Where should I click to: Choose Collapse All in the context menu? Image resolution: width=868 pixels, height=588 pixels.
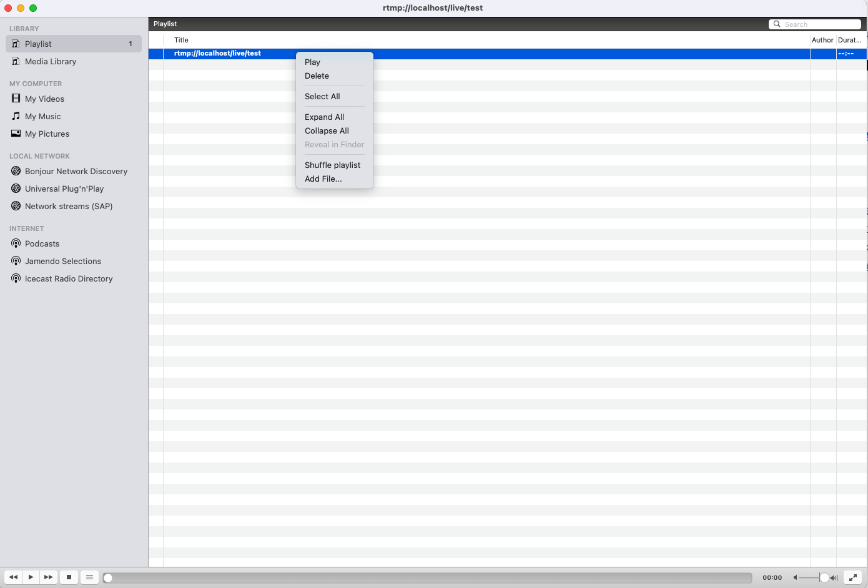[327, 131]
